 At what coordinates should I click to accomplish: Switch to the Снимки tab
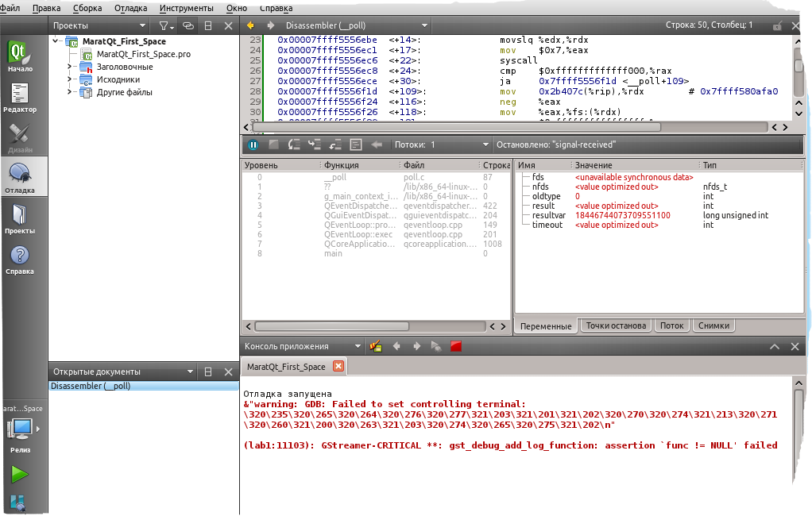[713, 325]
